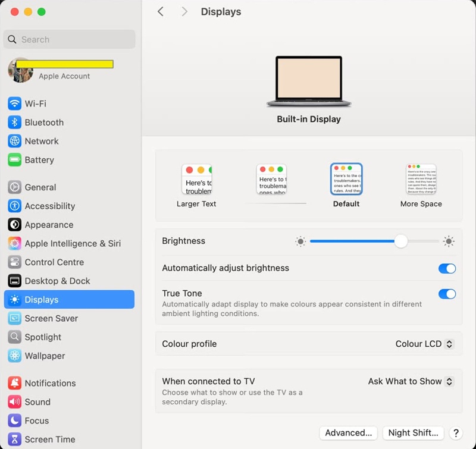Open the Colour profile dropdown
The height and width of the screenshot is (449, 476).
(x=424, y=344)
